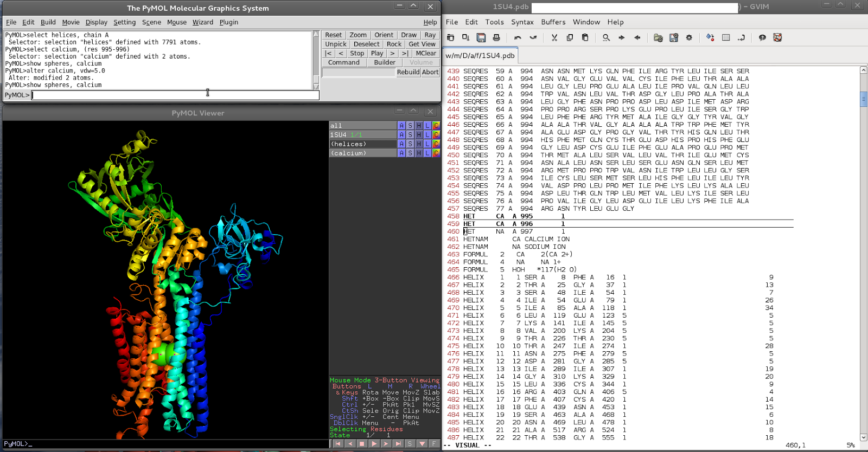Load session icon in GVIM toolbar
868x452 pixels.
pos(658,37)
